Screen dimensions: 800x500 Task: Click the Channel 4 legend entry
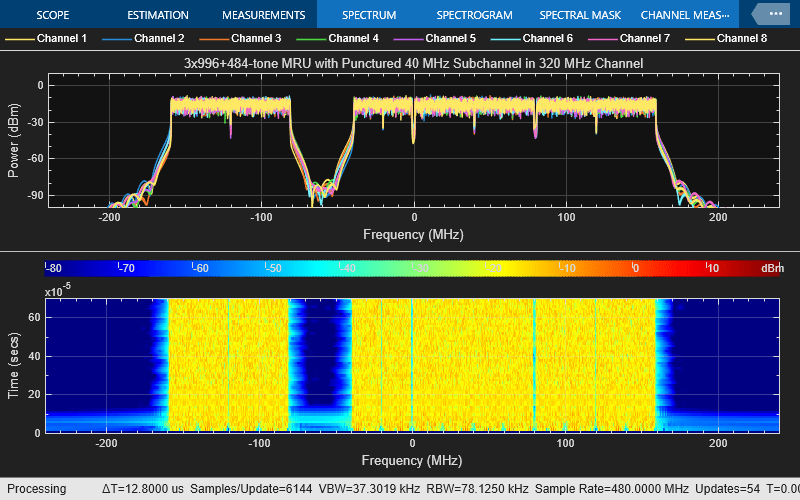coord(338,38)
